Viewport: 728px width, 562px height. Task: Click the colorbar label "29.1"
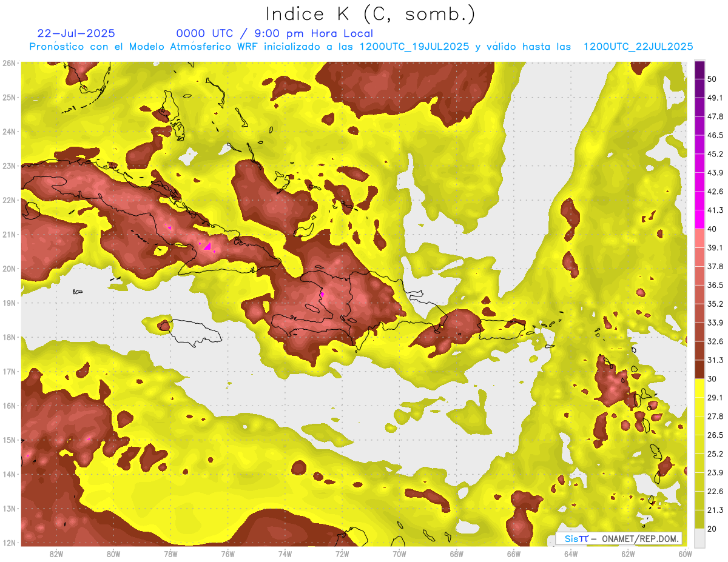click(x=715, y=398)
